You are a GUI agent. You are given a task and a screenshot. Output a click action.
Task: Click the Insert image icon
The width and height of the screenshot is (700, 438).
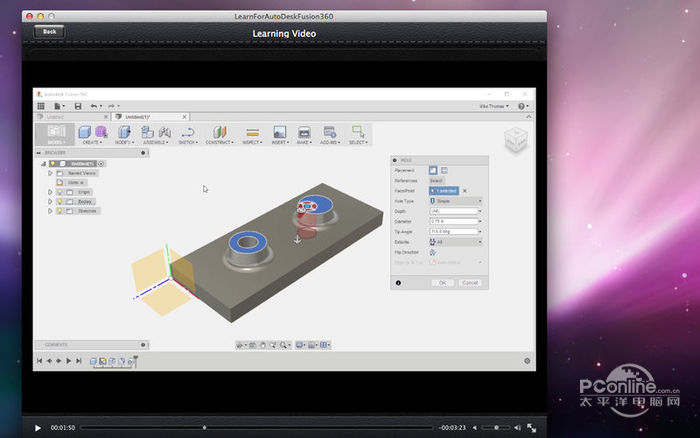tap(279, 132)
